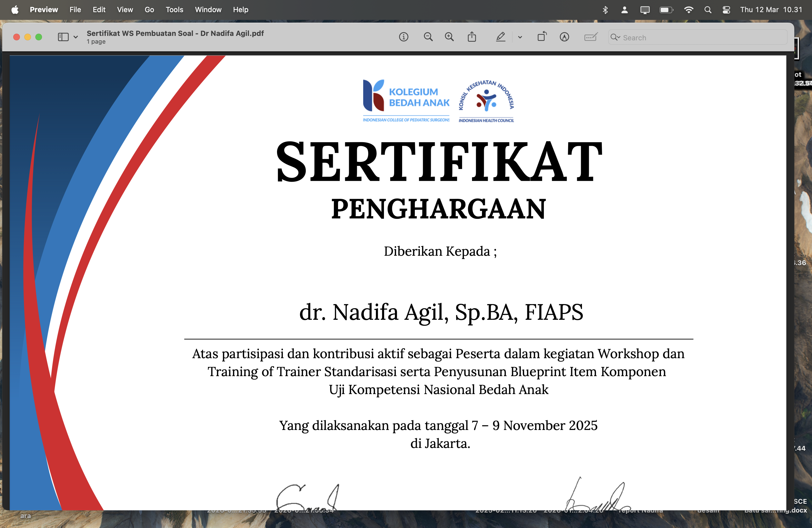Open Spotlight search in menu bar
812x528 pixels.
tap(708, 10)
